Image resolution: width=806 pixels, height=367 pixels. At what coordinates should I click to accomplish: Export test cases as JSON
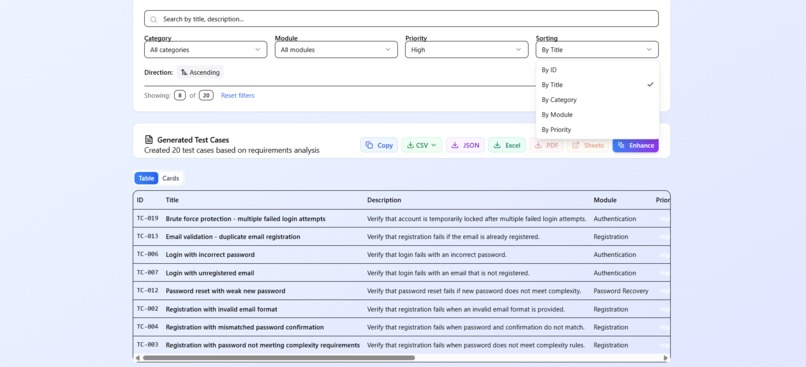pyautogui.click(x=465, y=145)
